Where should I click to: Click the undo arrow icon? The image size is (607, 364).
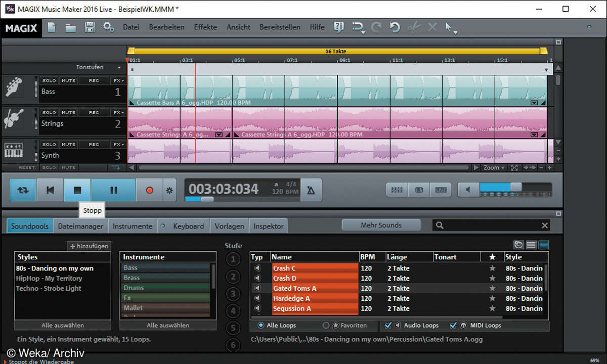point(395,27)
